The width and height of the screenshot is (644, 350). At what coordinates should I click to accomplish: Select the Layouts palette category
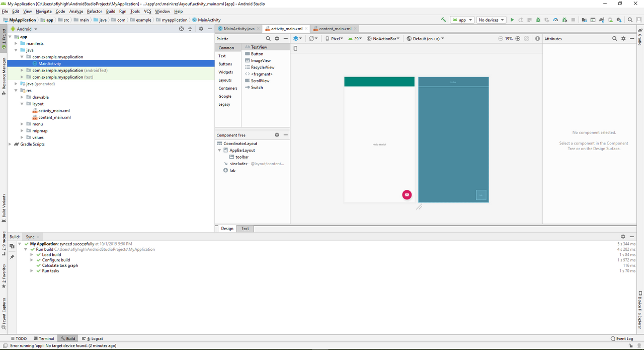pos(225,80)
